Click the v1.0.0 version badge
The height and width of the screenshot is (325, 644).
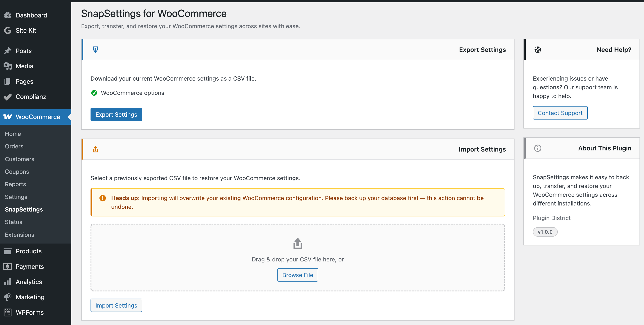(545, 232)
